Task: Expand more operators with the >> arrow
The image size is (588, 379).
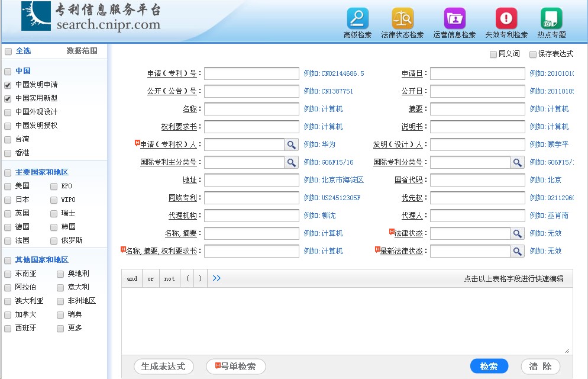Action: click(x=217, y=278)
